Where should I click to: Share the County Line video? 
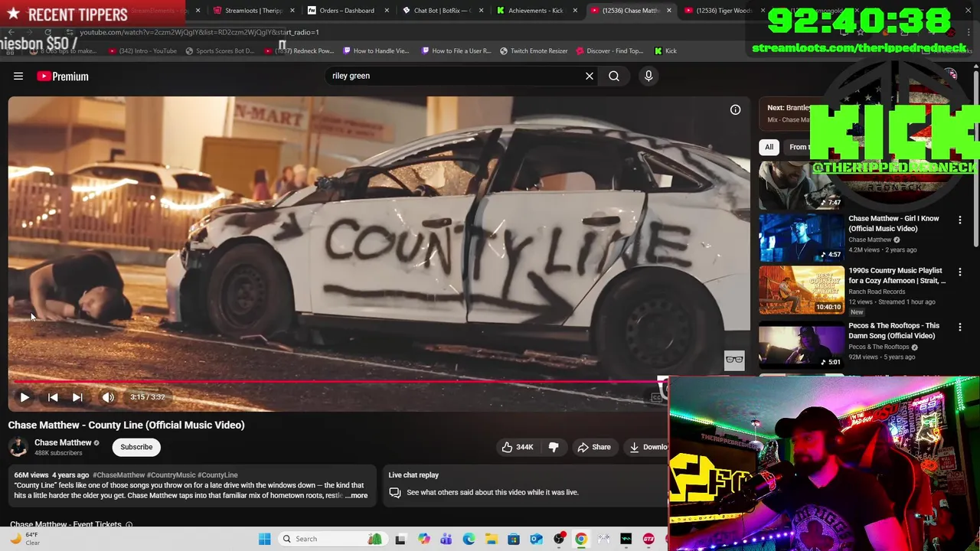pos(594,447)
